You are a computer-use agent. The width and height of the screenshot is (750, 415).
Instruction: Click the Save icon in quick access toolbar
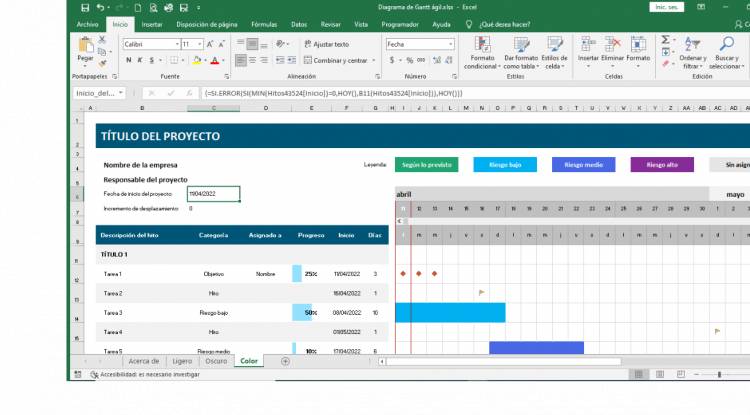pos(85,8)
